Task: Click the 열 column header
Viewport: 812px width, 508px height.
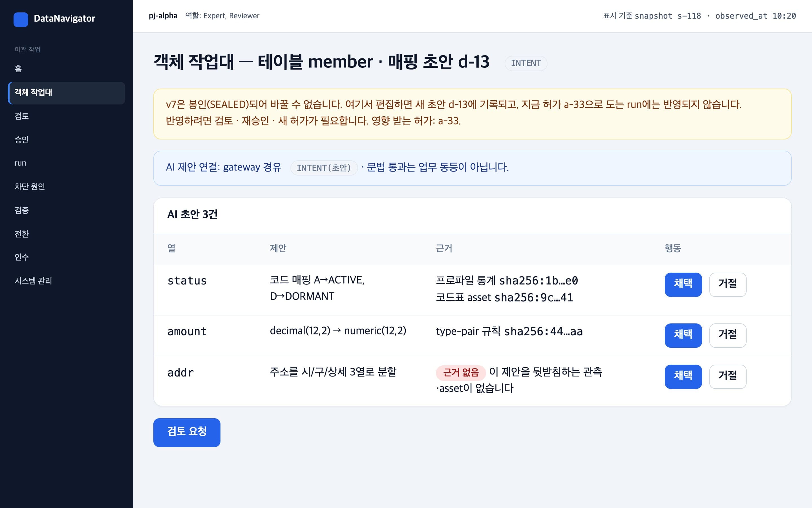Action: [171, 248]
